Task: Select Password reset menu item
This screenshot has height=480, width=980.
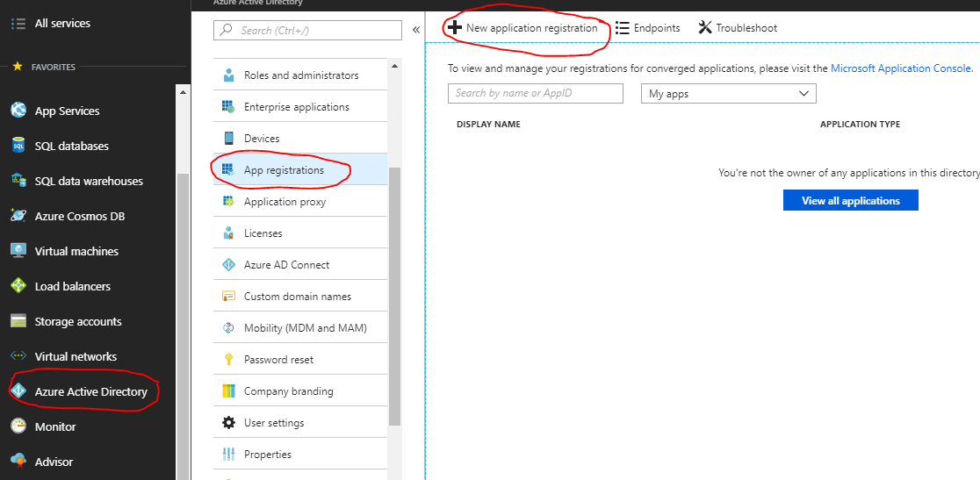Action: pyautogui.click(x=300, y=360)
